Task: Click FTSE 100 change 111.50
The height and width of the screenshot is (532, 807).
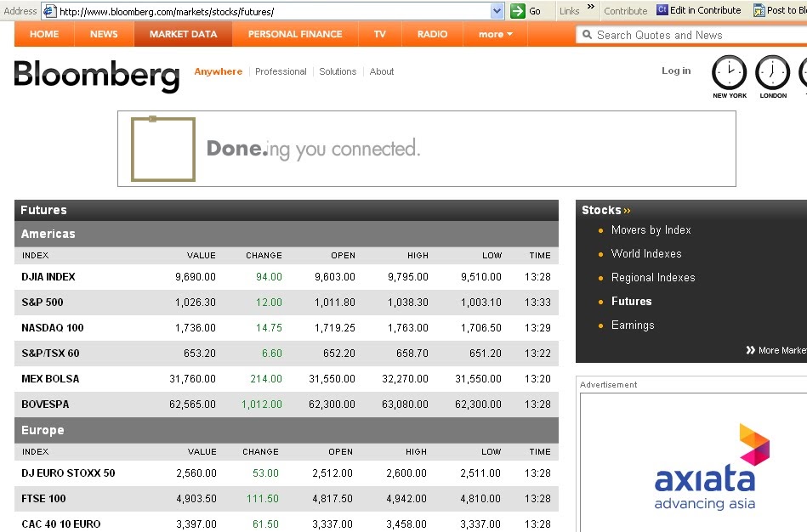Action: 263,499
